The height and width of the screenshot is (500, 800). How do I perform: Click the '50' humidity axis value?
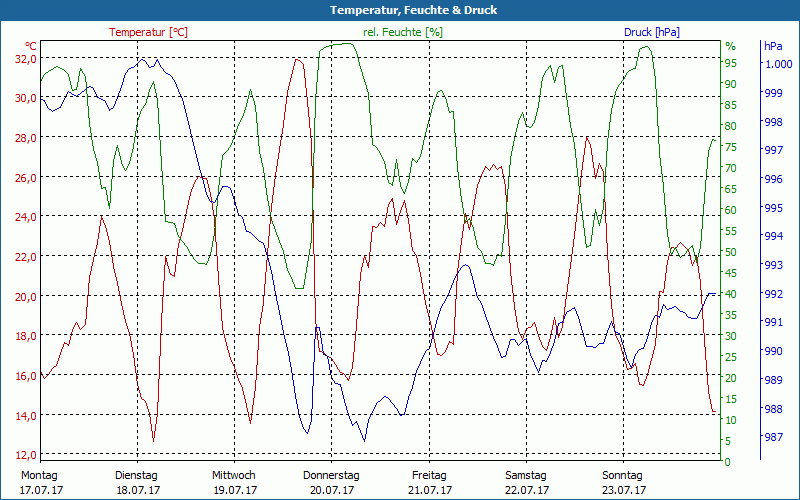731,252
